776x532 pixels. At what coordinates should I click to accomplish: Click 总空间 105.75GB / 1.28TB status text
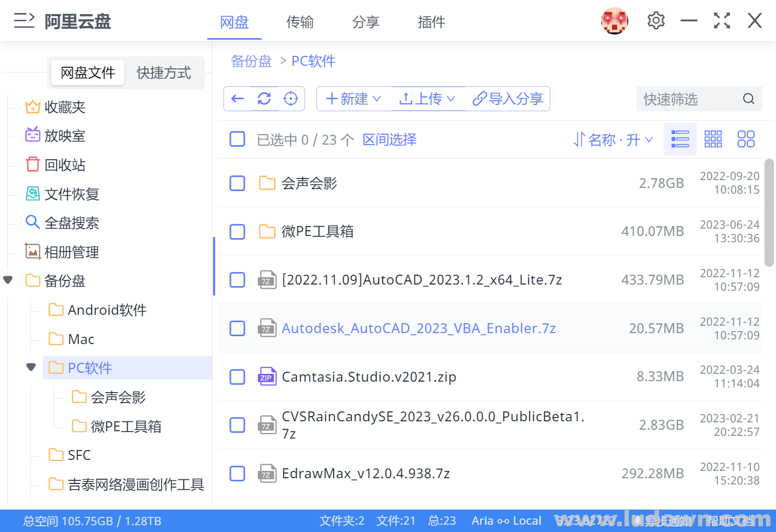92,521
